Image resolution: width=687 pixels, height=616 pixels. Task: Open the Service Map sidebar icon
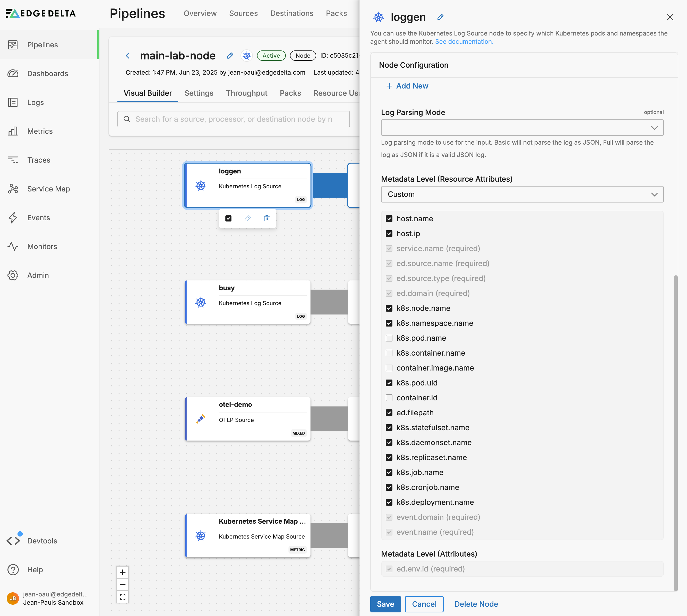(13, 189)
